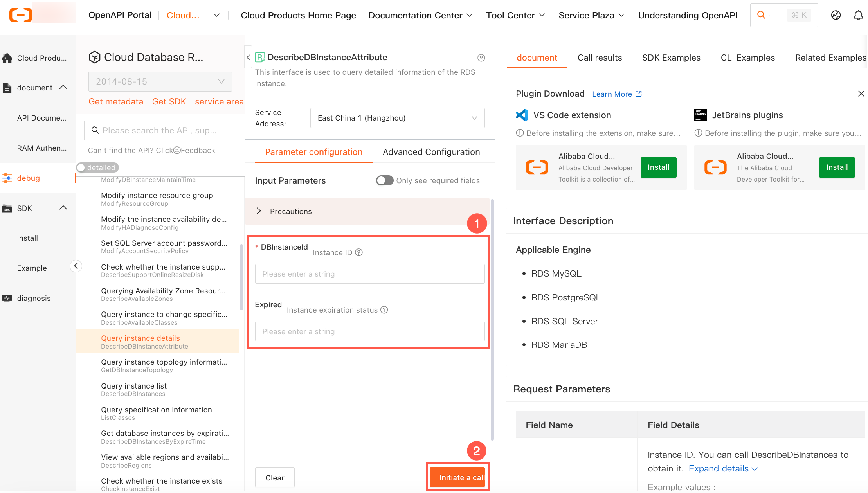Open the notifications bell icon
This screenshot has width=868, height=493.
click(x=858, y=15)
